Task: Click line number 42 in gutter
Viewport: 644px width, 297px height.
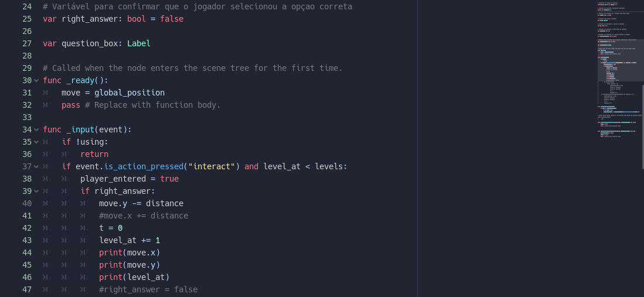Action: (x=27, y=228)
